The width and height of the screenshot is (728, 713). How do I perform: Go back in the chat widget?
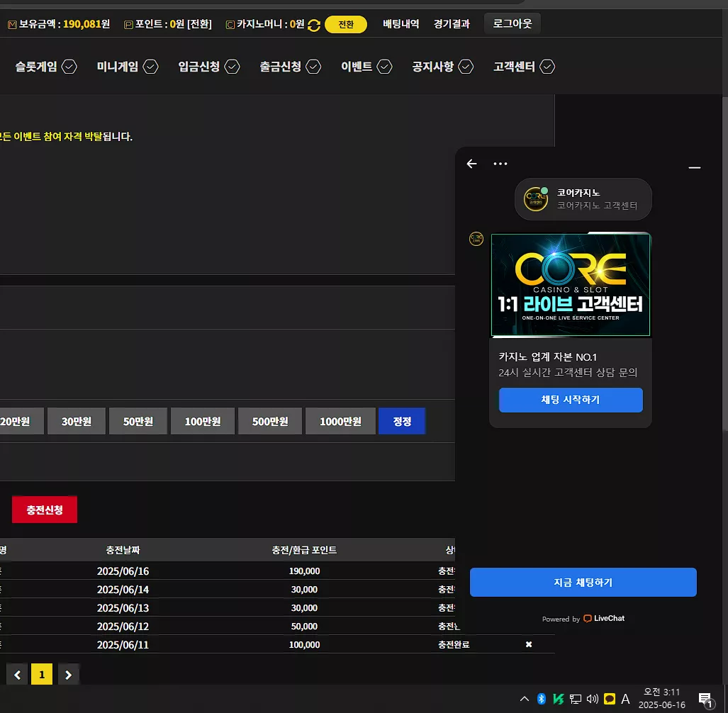[471, 164]
